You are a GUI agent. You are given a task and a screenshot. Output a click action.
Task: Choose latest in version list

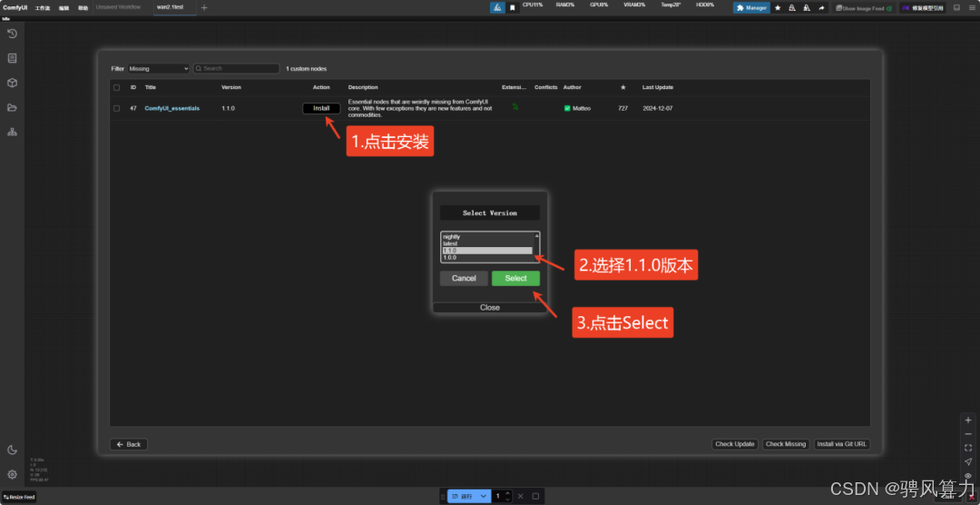[x=487, y=243]
